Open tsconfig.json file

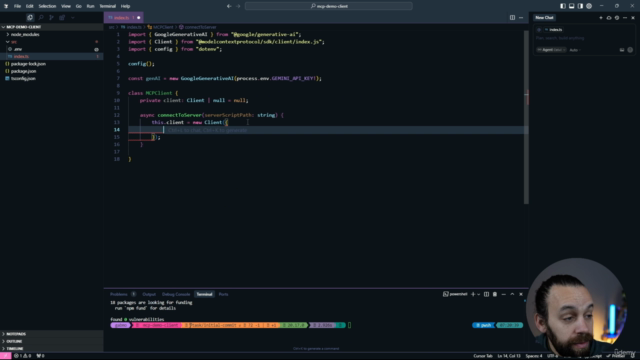coord(51,78)
